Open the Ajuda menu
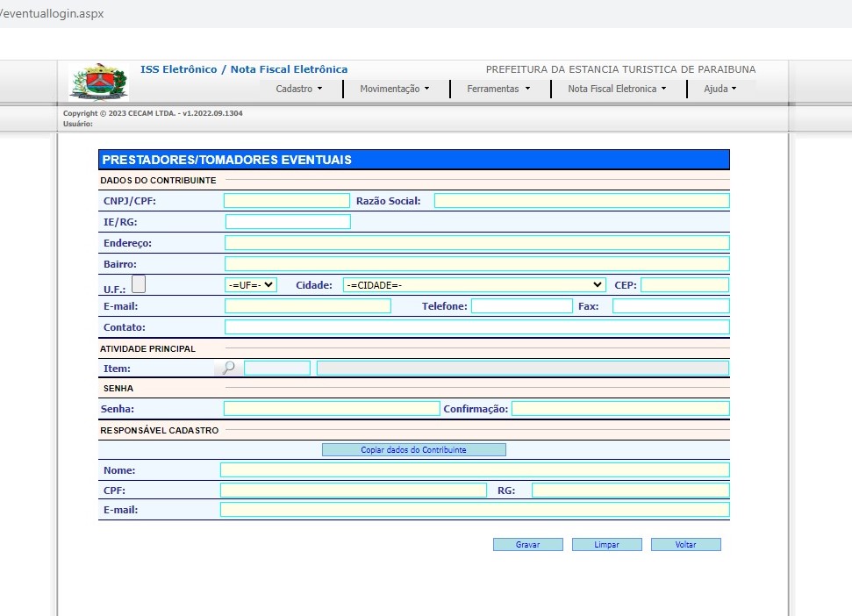Image resolution: width=852 pixels, height=616 pixels. click(x=720, y=89)
